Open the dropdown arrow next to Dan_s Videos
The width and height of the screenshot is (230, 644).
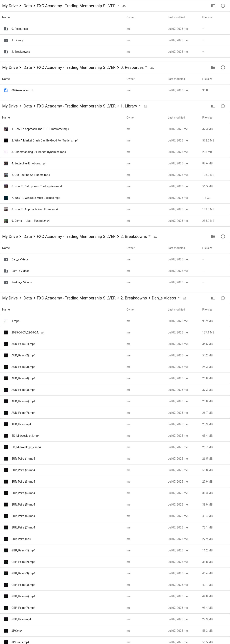point(179,297)
